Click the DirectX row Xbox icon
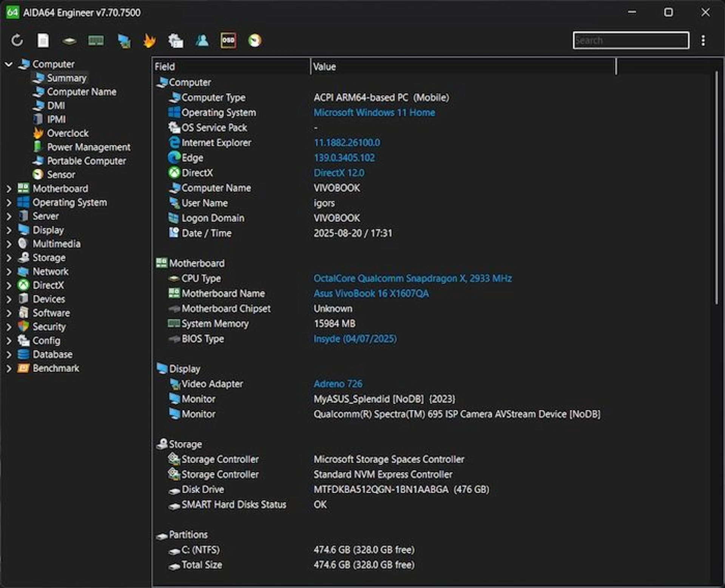This screenshot has height=588, width=725. tap(174, 173)
